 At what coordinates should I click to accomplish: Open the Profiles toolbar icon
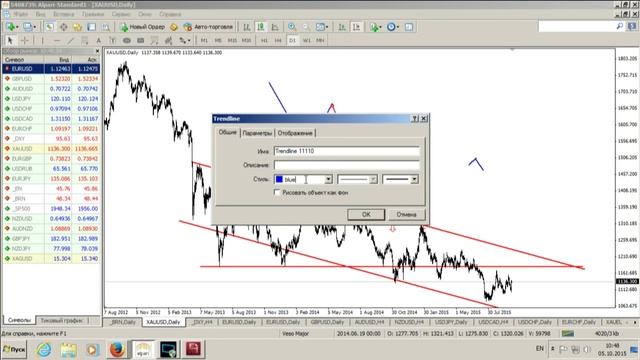[x=29, y=27]
